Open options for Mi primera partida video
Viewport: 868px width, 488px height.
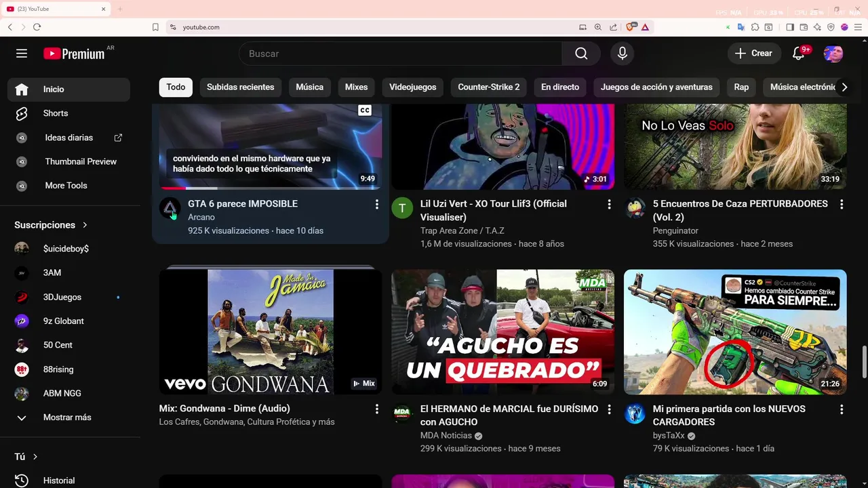click(842, 409)
